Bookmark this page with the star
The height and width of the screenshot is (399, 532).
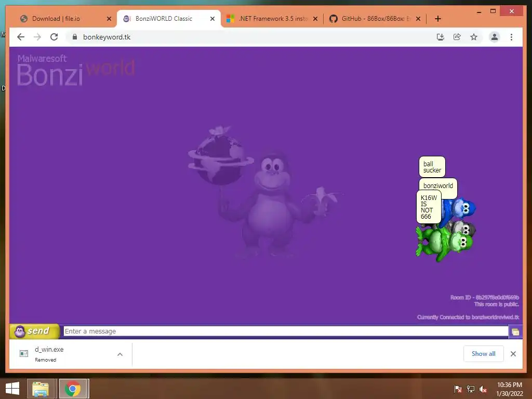(x=474, y=37)
